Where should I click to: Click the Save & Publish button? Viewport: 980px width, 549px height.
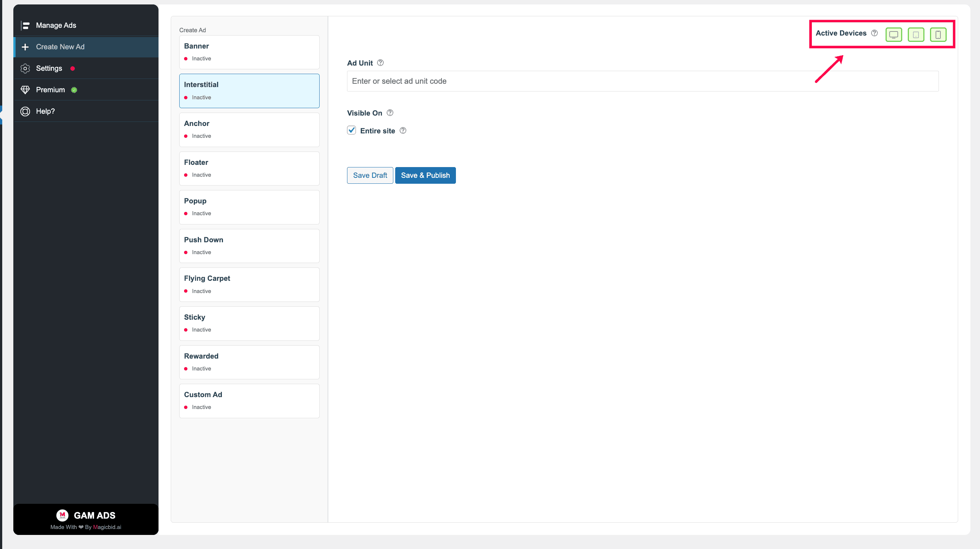(425, 175)
